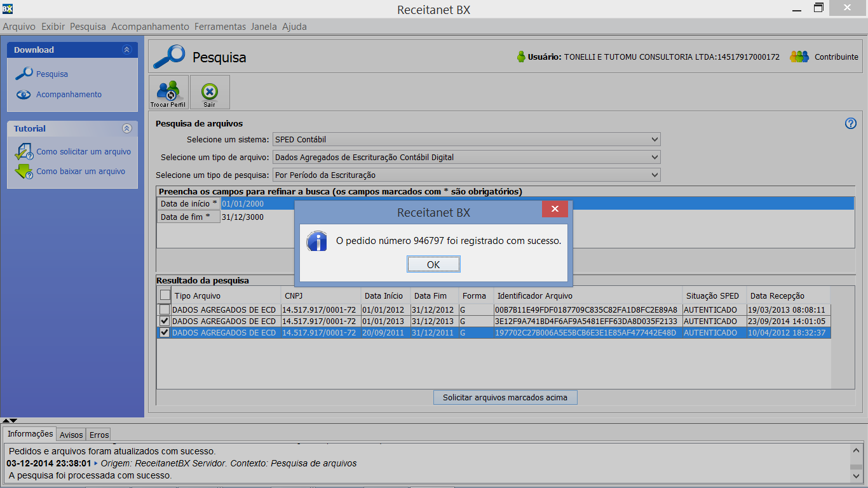The image size is (868, 488).
Task: Sort by the Forma column header
Action: point(476,295)
